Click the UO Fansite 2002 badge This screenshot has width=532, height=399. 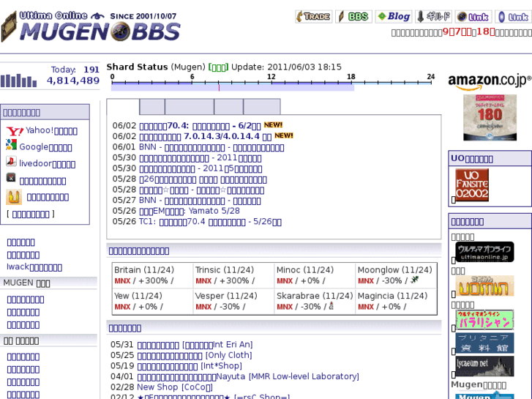pos(472,185)
